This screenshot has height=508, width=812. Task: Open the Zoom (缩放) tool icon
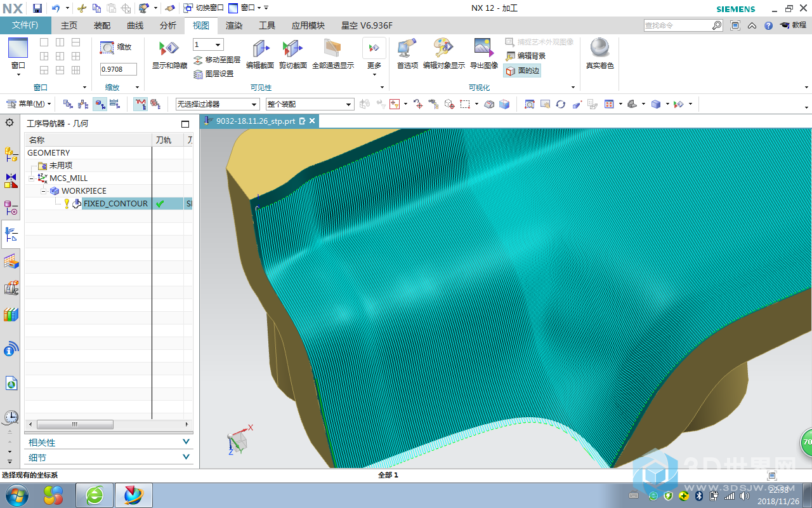107,47
